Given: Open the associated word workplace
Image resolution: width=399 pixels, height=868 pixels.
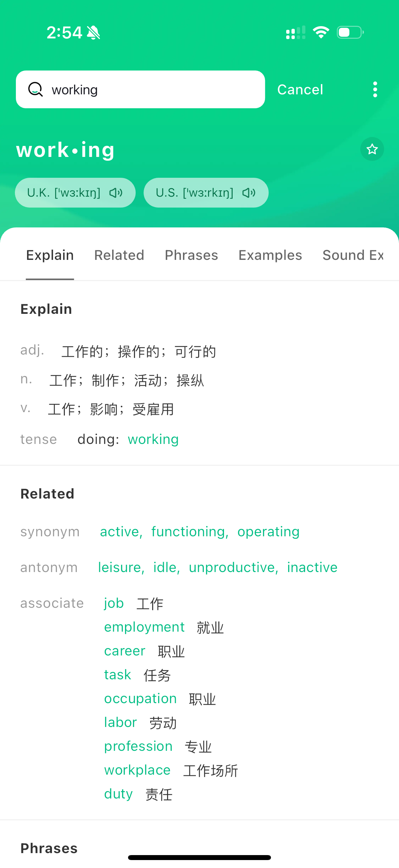Looking at the screenshot, I should (137, 770).
